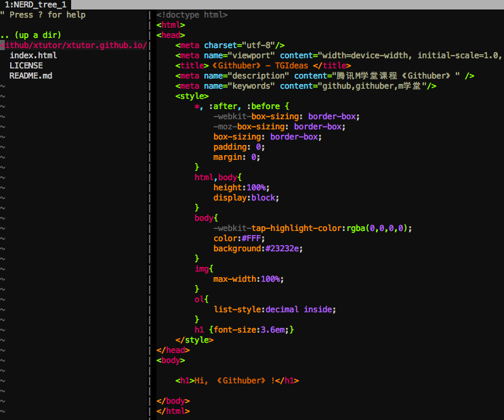
Task: Click the meta charset="utf-8" line
Action: click(230, 45)
